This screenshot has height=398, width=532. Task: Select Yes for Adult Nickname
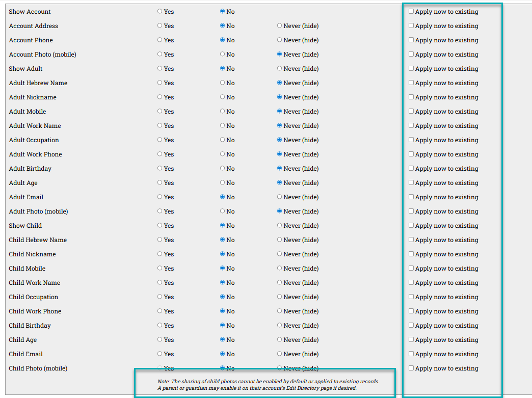point(159,97)
